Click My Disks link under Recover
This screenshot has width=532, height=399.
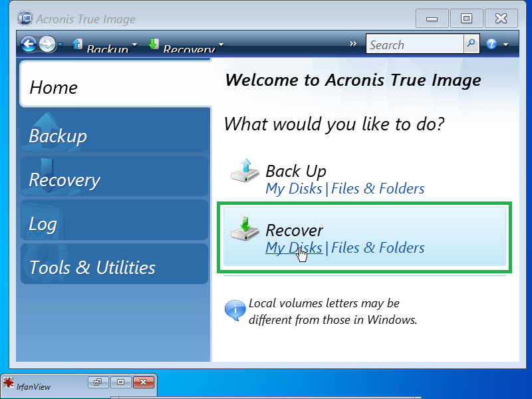294,248
